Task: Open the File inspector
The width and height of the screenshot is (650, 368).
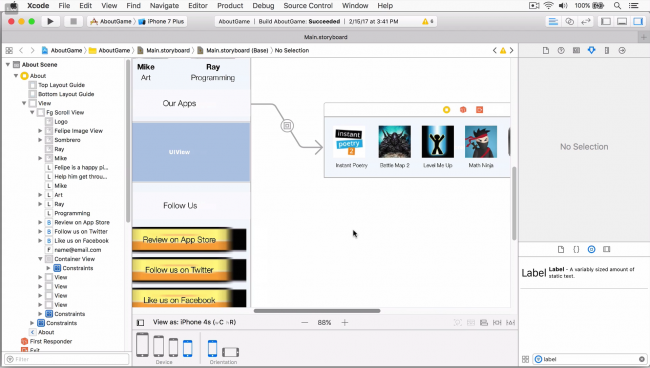Action: click(x=546, y=51)
